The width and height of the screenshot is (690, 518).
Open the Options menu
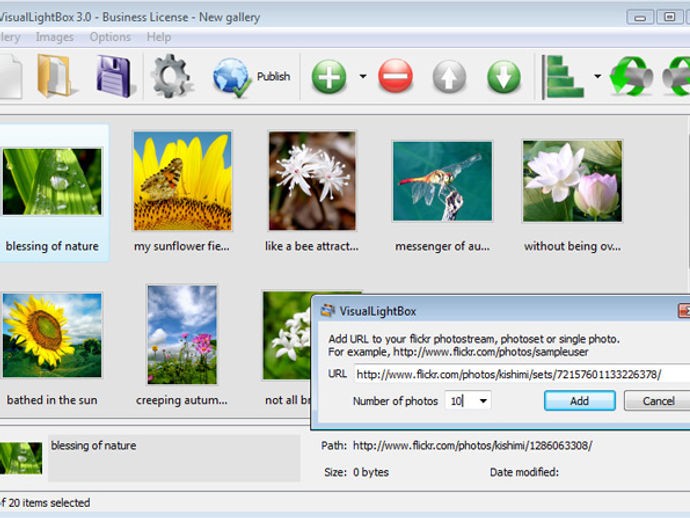110,37
